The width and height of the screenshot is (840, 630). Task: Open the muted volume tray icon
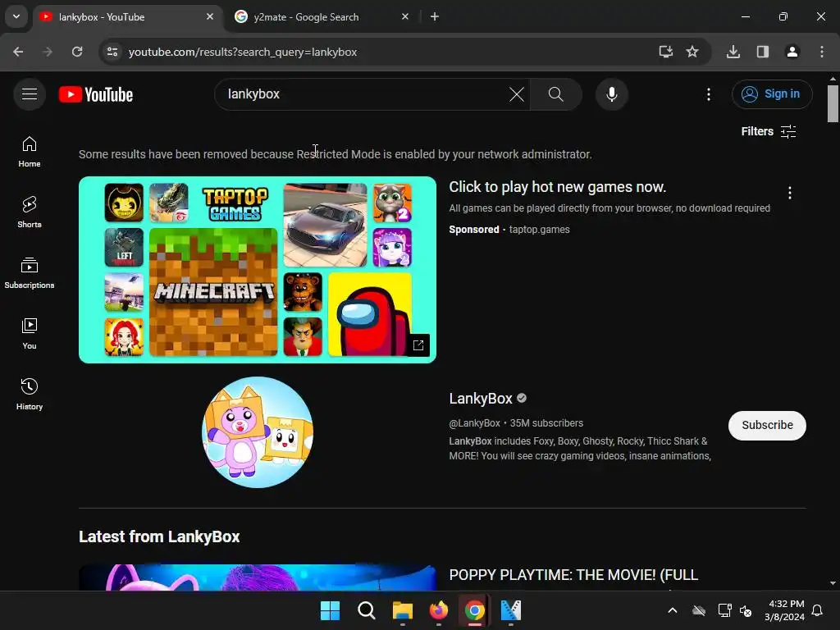coord(746,610)
